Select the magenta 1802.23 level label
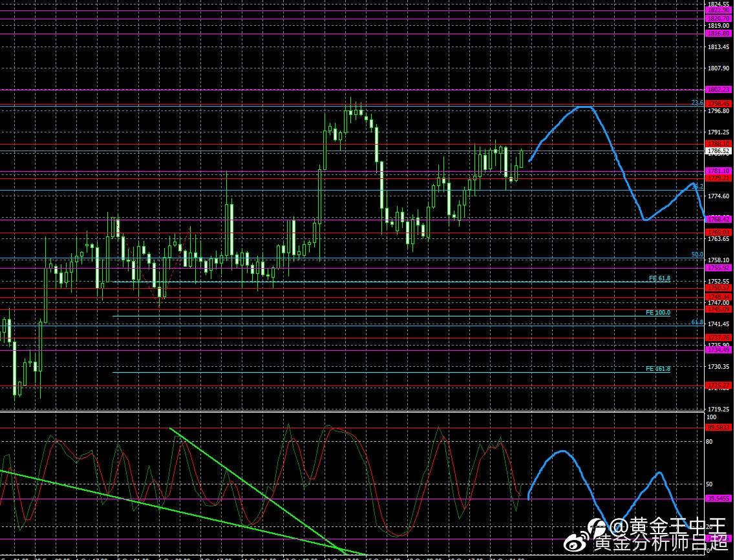Viewport: 735px width, 560px height. coord(718,89)
